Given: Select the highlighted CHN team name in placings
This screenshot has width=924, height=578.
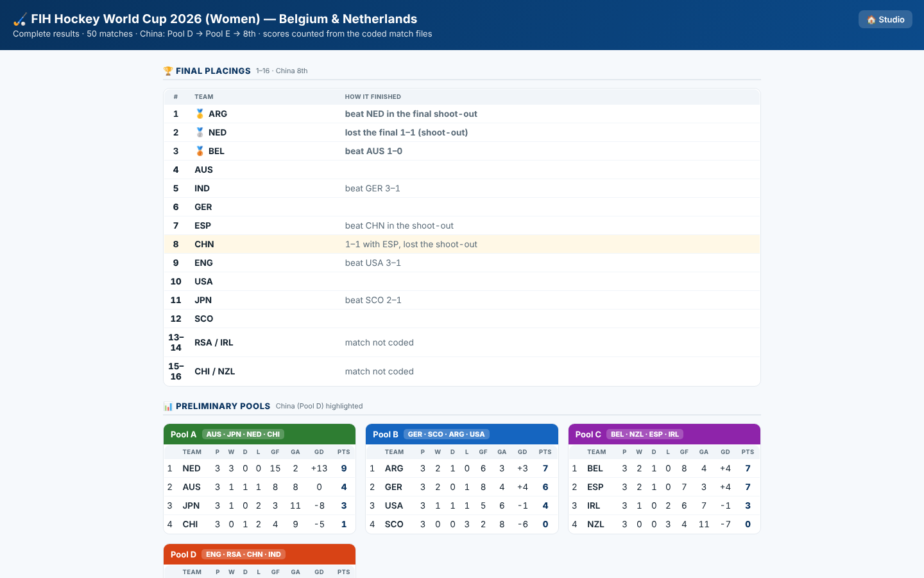Looking at the screenshot, I should pos(205,244).
